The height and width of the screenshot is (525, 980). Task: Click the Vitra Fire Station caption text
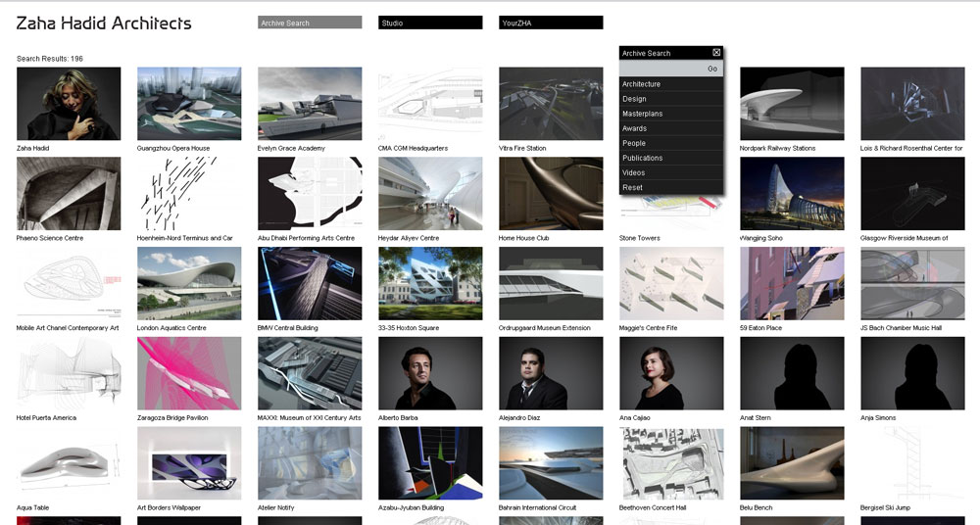522,148
